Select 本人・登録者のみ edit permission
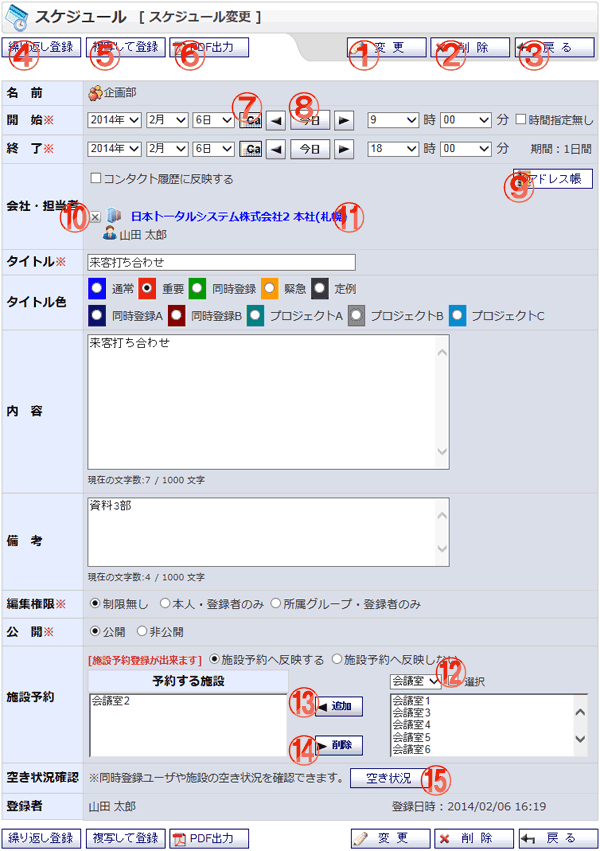The height and width of the screenshot is (851, 600). (x=165, y=604)
